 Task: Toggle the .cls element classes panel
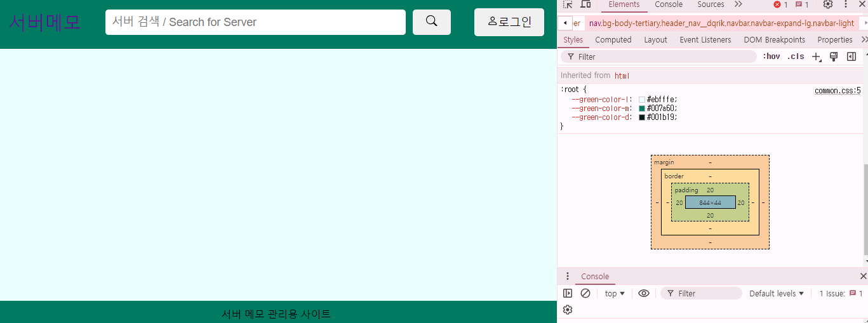[796, 56]
